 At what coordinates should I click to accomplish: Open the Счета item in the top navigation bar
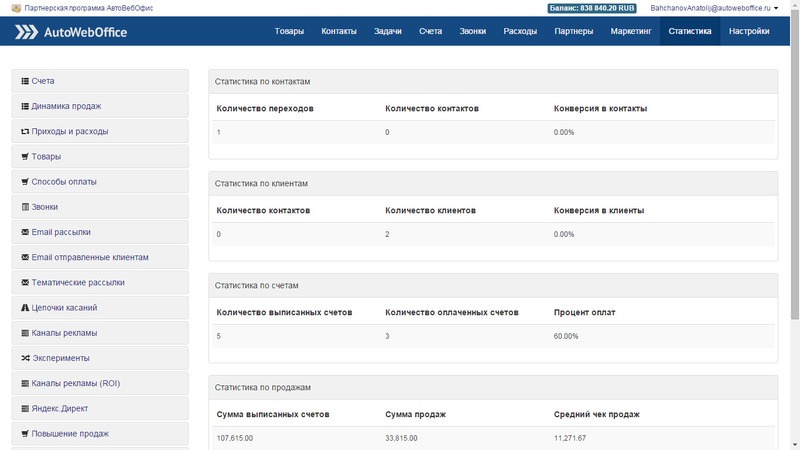431,31
